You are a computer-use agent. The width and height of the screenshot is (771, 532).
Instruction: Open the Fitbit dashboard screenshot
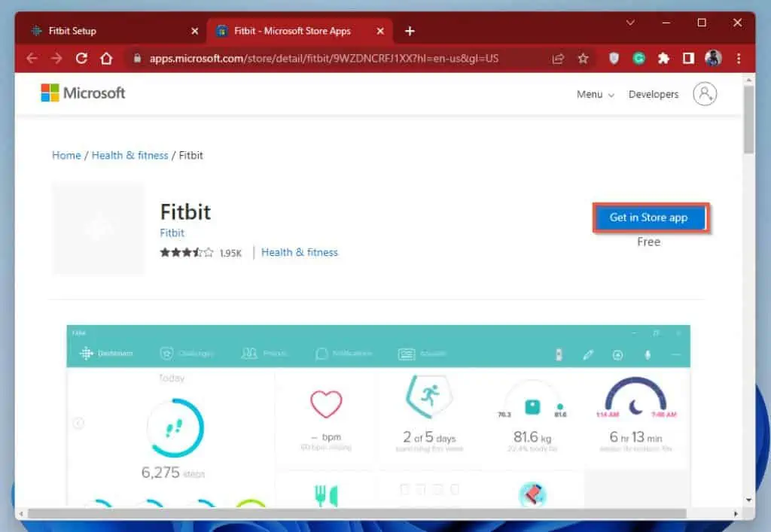point(378,415)
